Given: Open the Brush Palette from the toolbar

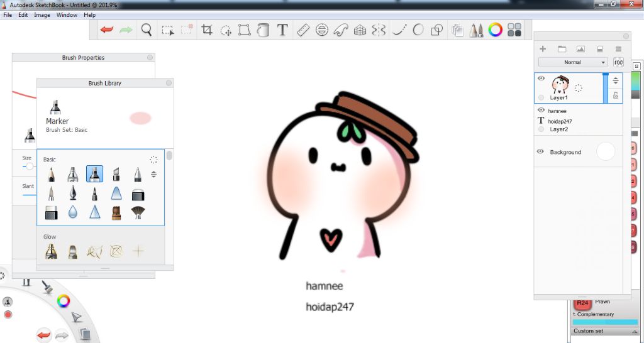Looking at the screenshot, I should coord(476,30).
